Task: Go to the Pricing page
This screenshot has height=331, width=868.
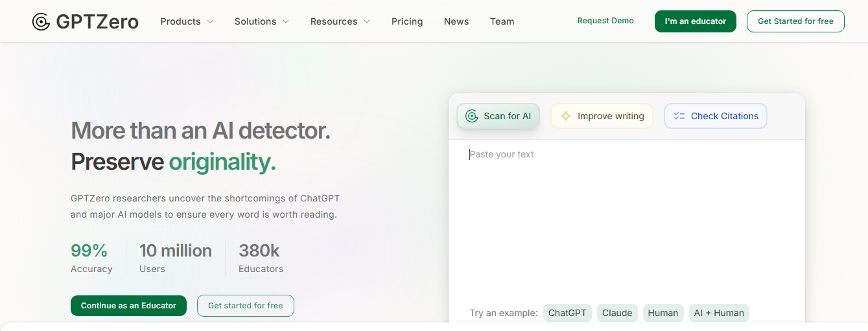Action: [x=407, y=21]
